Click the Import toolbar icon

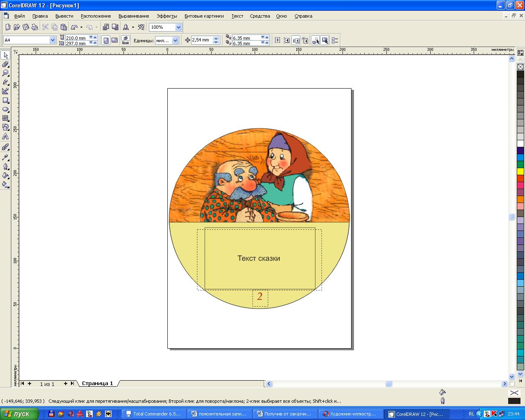point(106,27)
